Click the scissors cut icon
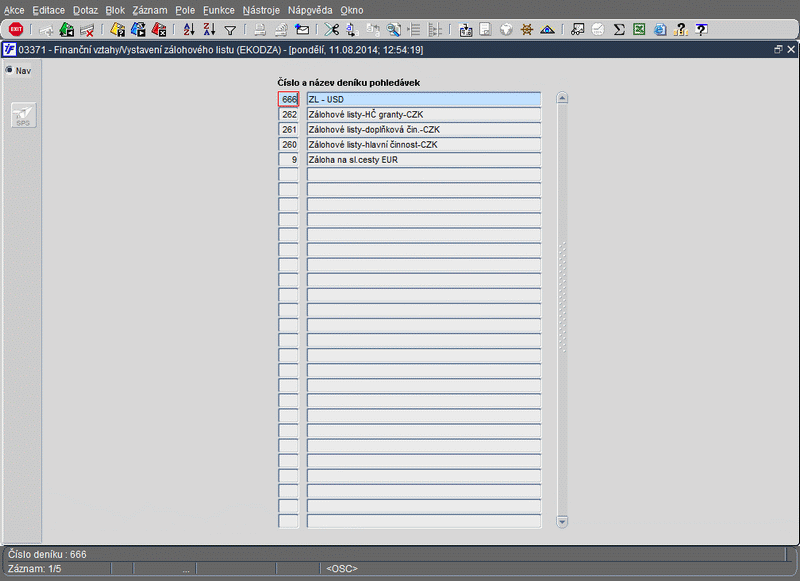 click(332, 30)
